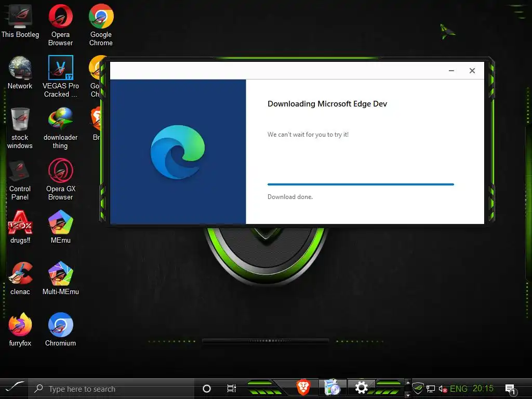The width and height of the screenshot is (532, 399).
Task: Open the stock windows recycle bin icon
Action: (x=20, y=128)
